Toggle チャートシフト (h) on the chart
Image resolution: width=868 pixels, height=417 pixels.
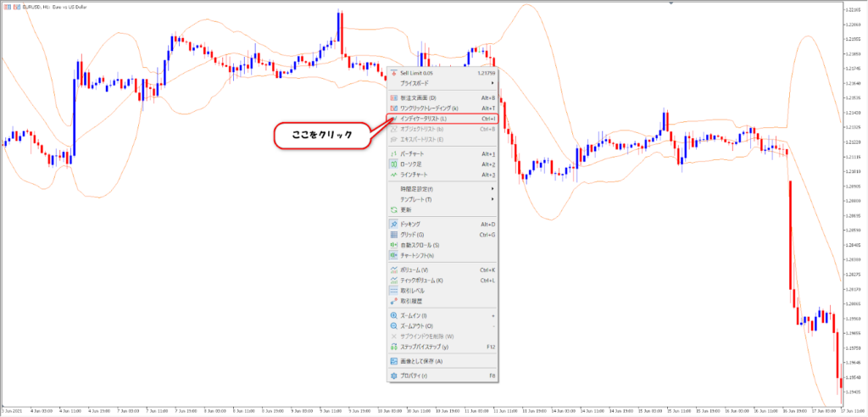(442, 256)
